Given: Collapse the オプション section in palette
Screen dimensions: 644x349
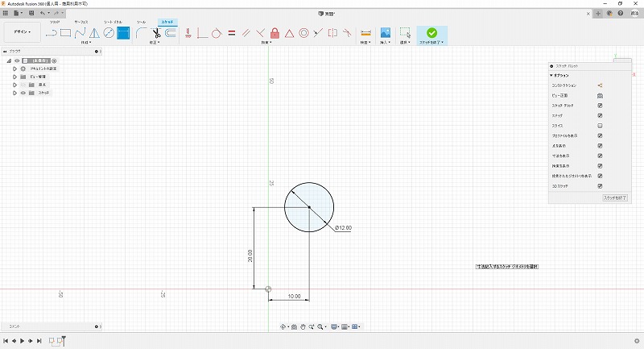Looking at the screenshot, I should [551, 75].
